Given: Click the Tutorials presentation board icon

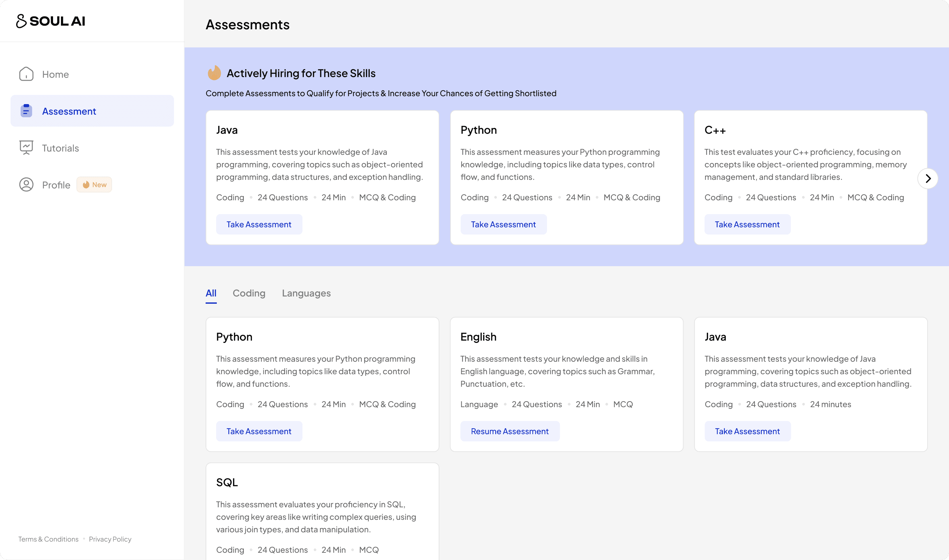Looking at the screenshot, I should pos(26,148).
